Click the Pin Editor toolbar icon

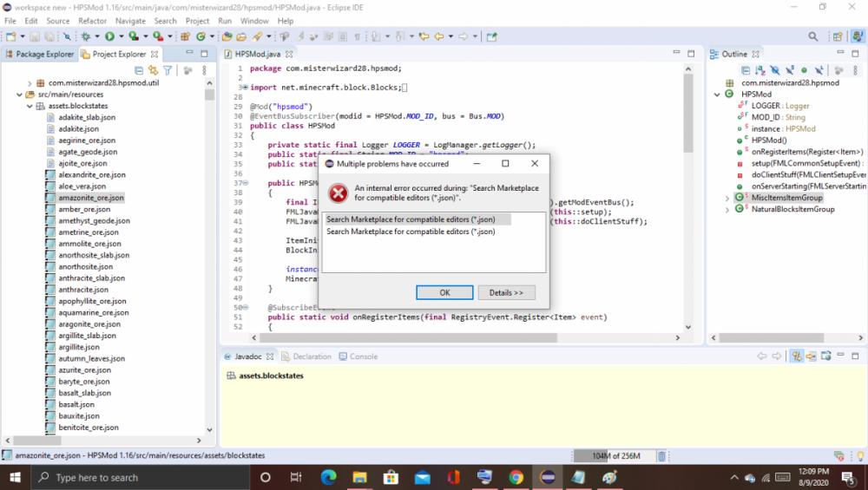click(491, 36)
